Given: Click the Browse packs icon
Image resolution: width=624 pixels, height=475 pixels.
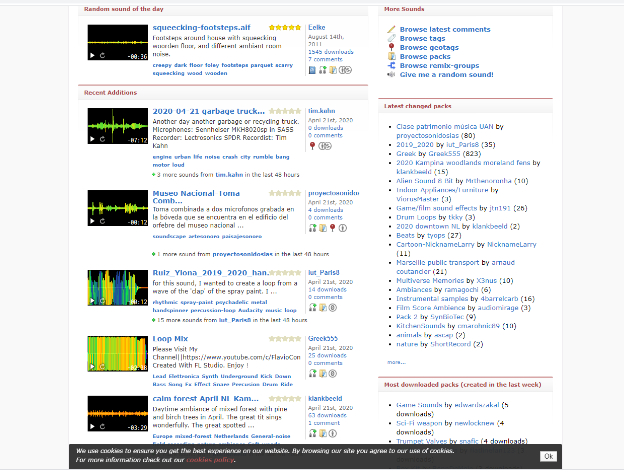Looking at the screenshot, I should [392, 56].
